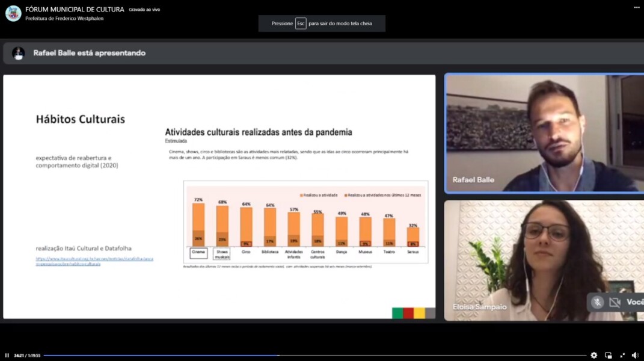Click the Shows musicais chart label
Screen dimensions: 644x361
[222, 254]
